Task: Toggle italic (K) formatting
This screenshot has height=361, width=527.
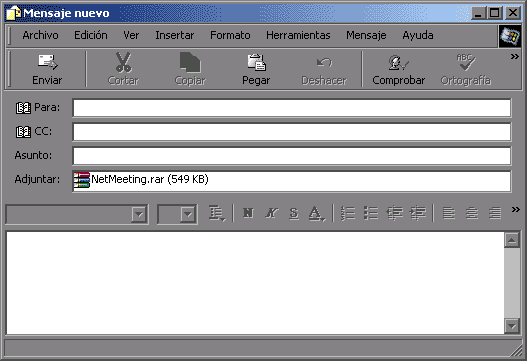Action: [x=271, y=213]
